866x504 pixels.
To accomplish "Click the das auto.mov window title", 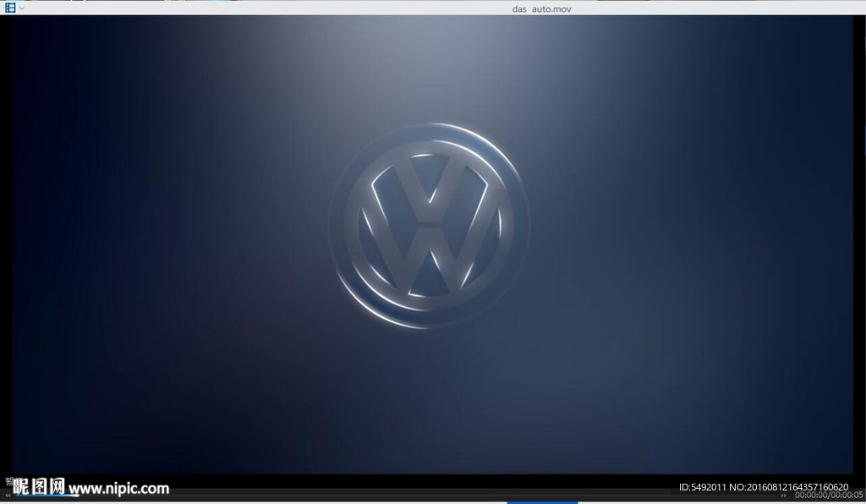I will [x=541, y=8].
